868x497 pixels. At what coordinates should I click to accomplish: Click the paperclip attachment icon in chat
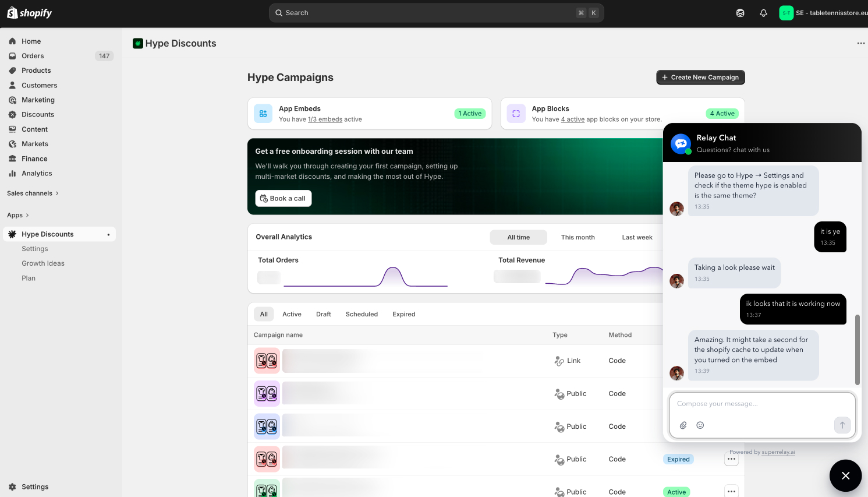pyautogui.click(x=683, y=425)
